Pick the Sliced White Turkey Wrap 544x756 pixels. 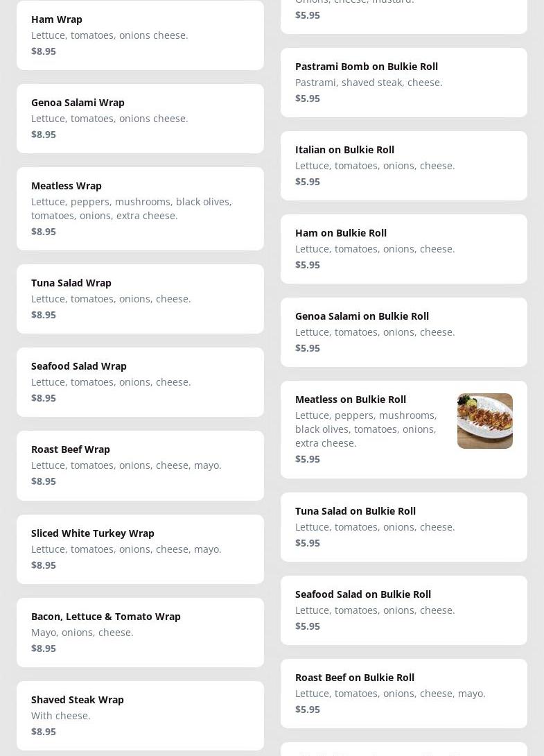click(140, 549)
